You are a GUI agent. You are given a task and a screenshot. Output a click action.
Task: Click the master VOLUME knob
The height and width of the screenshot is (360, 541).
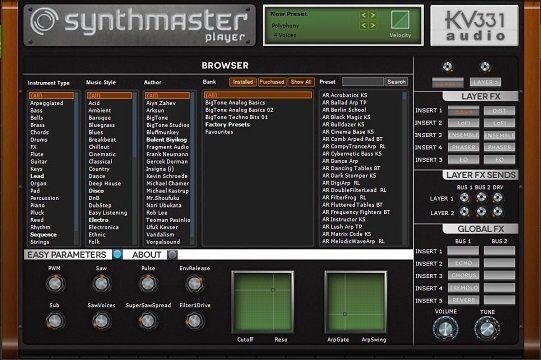click(x=445, y=328)
